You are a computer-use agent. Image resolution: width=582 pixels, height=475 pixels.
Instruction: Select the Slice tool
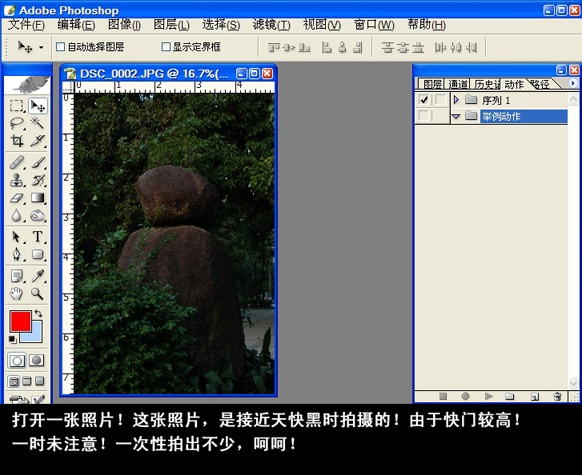[37, 141]
